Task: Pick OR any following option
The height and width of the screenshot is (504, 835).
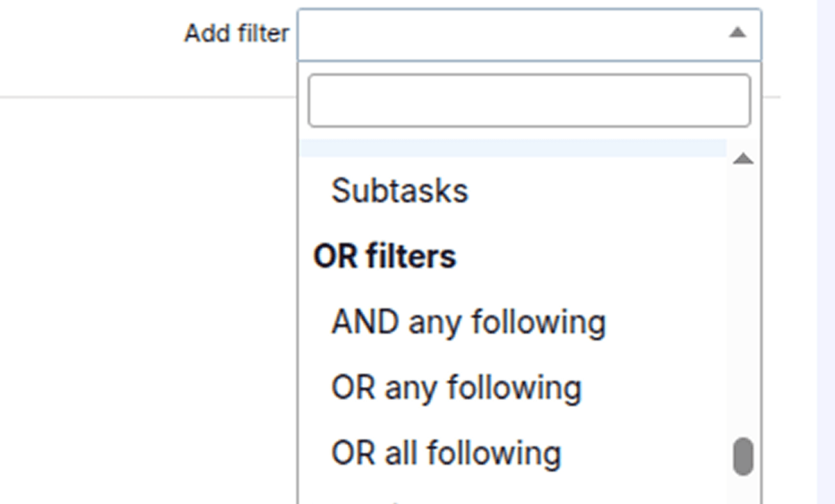Action: coord(458,387)
